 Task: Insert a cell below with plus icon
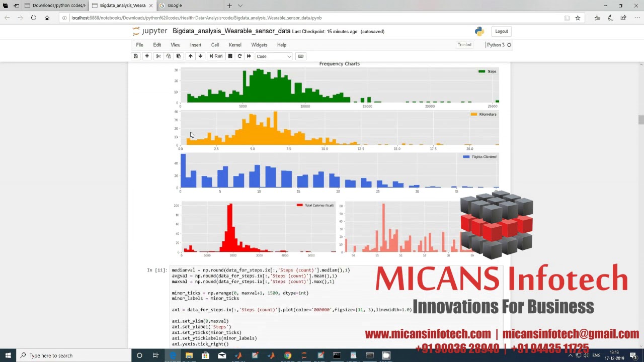point(147,56)
